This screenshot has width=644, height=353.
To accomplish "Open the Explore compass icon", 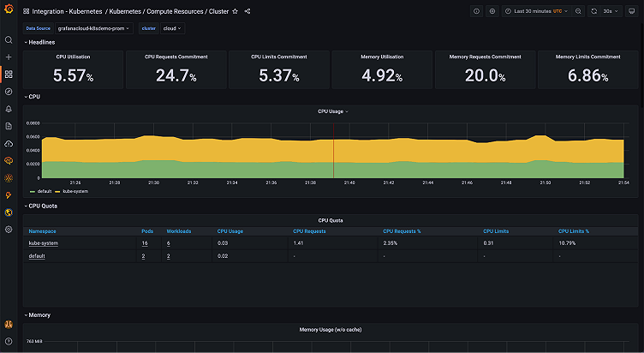I will click(x=9, y=91).
